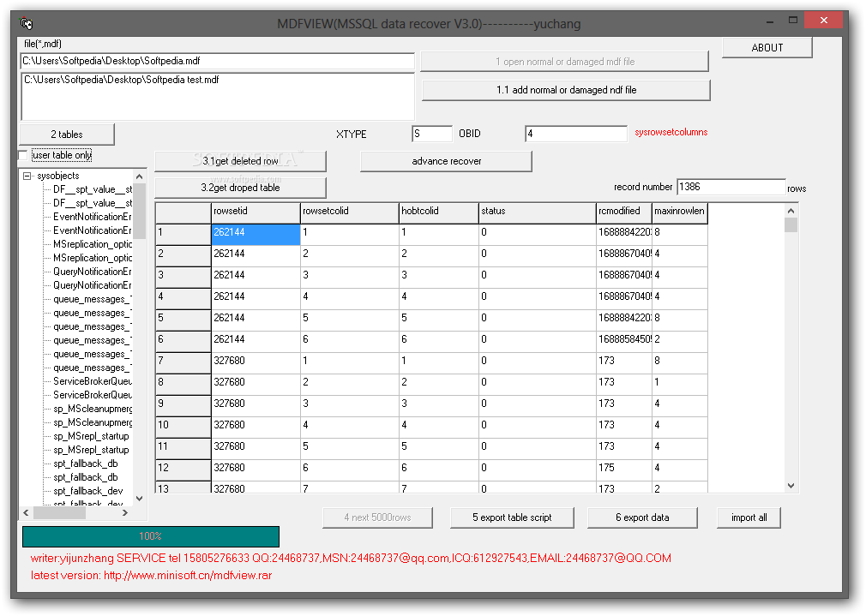This screenshot has width=866, height=616.
Task: Click rowsetid cell 327680 in row 7
Action: tap(256, 362)
